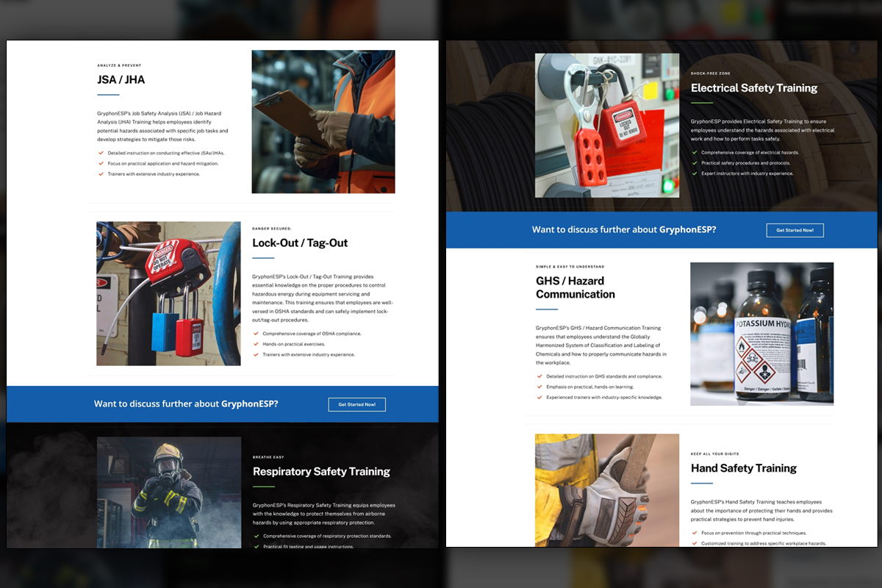Click checkmark by "Focus on prevention through practical techniques"
The height and width of the screenshot is (588, 882).
pos(695,533)
